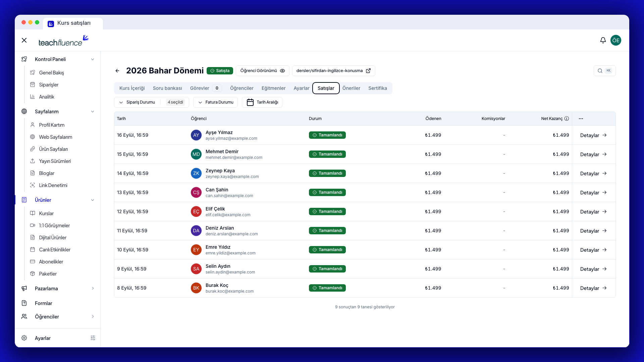
Task: Switch to the Soru bankası tab
Action: tap(167, 88)
